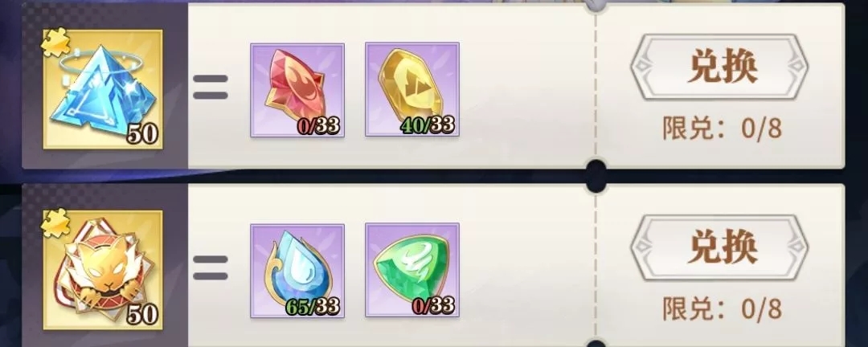Image resolution: width=868 pixels, height=347 pixels.
Task: Click 兑换 button for the fox mask
Action: tap(719, 247)
